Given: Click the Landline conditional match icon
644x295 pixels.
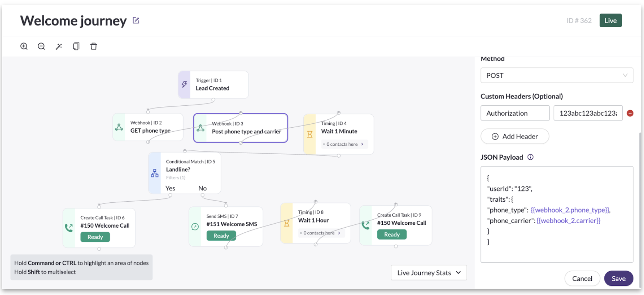Looking at the screenshot, I should click(x=155, y=173).
